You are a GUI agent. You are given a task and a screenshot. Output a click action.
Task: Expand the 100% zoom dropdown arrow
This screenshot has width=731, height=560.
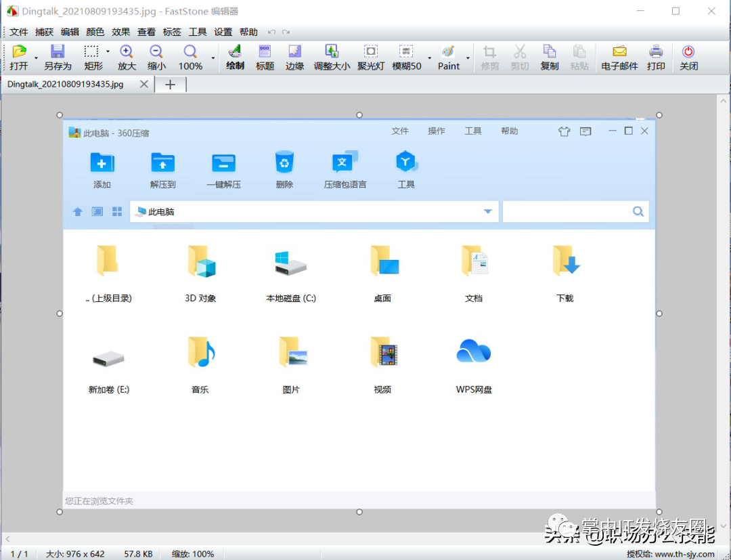(213, 58)
